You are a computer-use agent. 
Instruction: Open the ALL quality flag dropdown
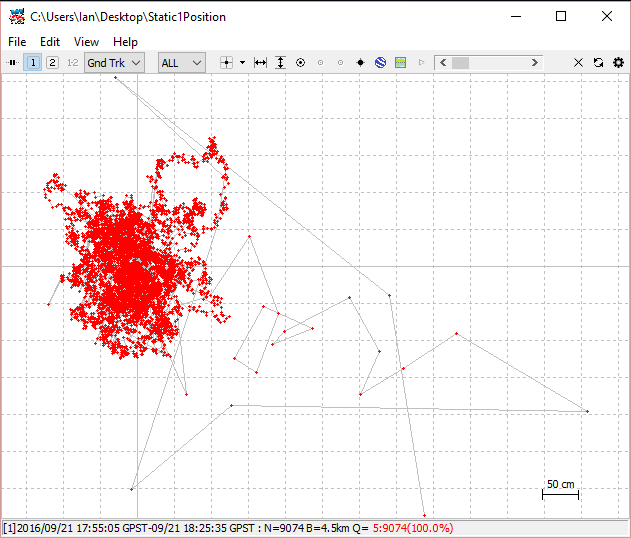tap(181, 63)
